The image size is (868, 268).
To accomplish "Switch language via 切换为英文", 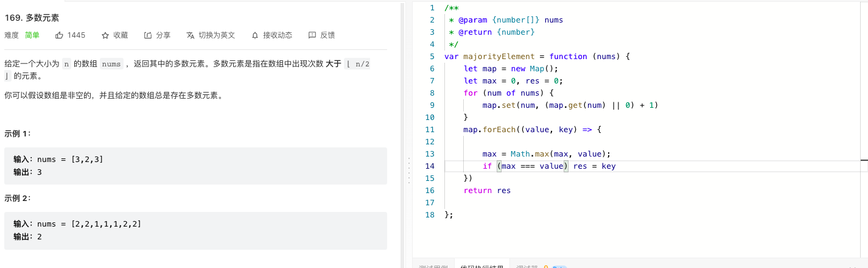I will coord(217,35).
